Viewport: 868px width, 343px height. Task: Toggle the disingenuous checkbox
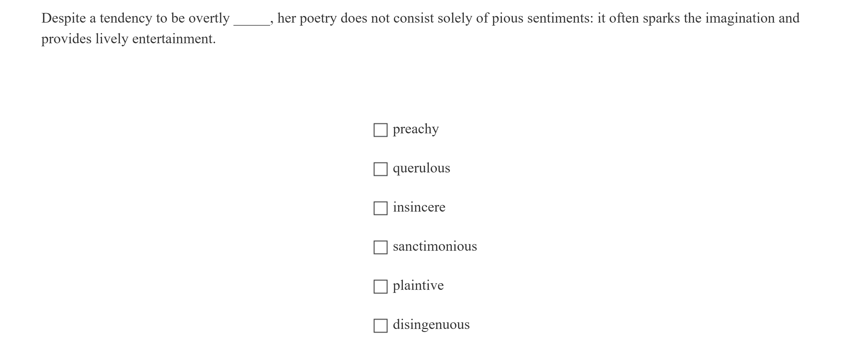click(380, 325)
